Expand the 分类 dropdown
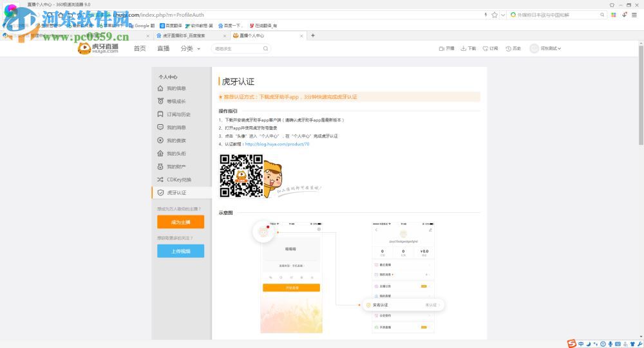The image size is (644, 348). coord(190,48)
